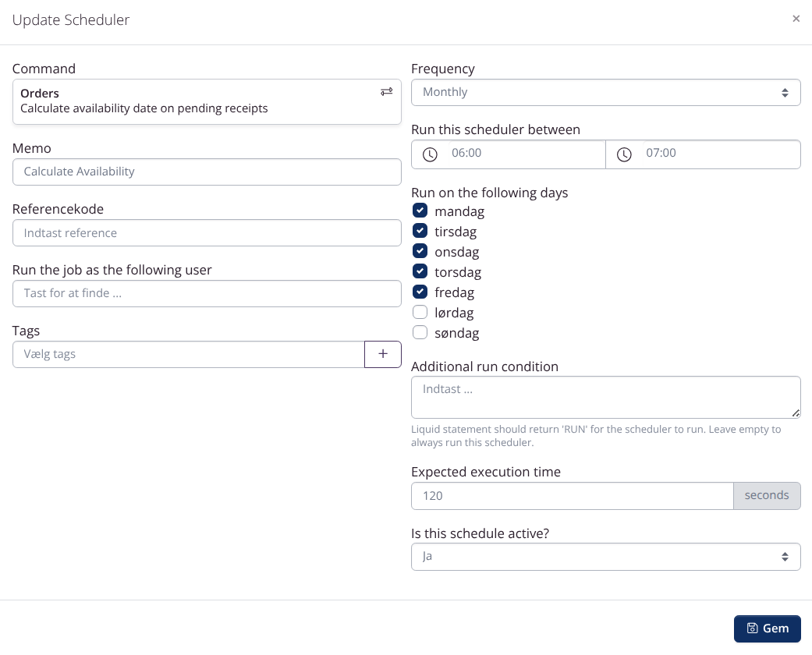The width and height of the screenshot is (812, 655).
Task: Click the plus button to add tags
Action: [383, 354]
